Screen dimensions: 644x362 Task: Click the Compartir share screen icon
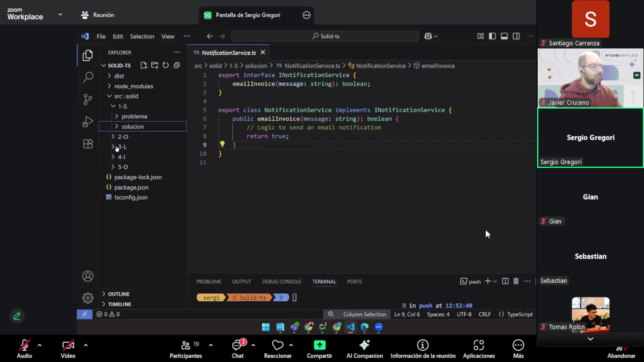coord(319,345)
